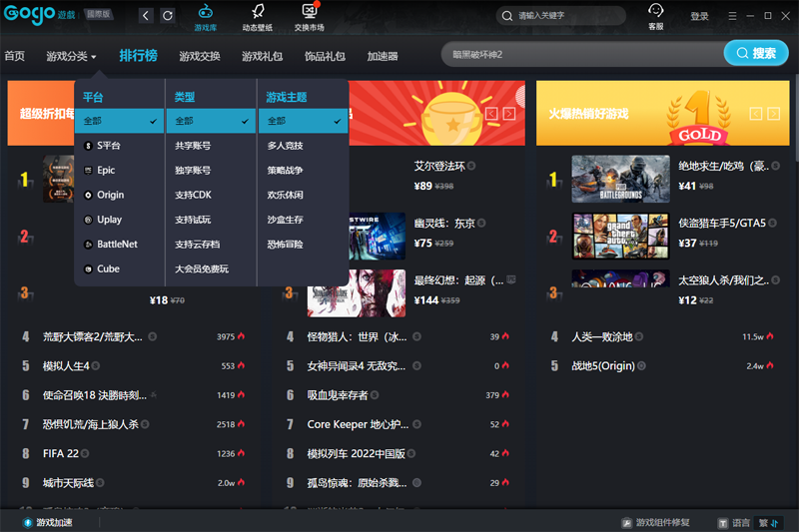Click the 语言 language icon
Viewport: 799px width, 532px height.
722,523
